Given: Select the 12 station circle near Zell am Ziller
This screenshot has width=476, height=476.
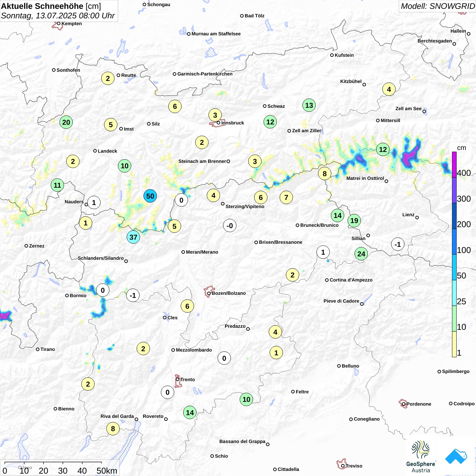Looking at the screenshot, I should (x=270, y=122).
